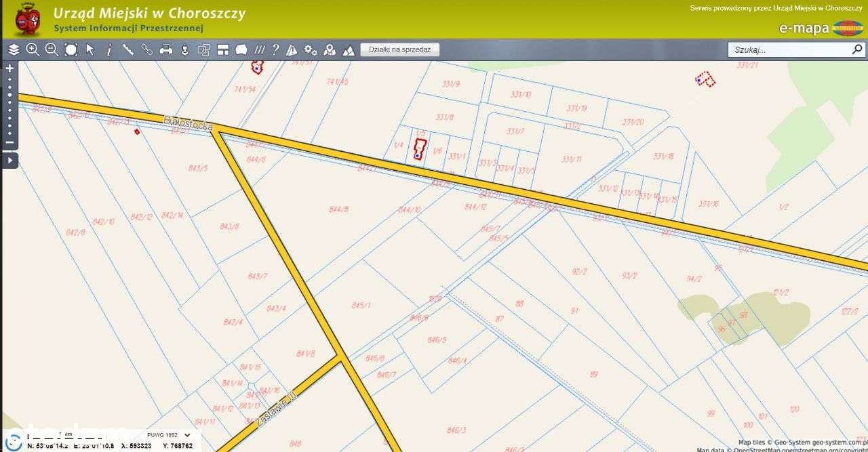Click the triple slash hatch icon
Image resolution: width=868 pixels, height=452 pixels.
tap(259, 49)
